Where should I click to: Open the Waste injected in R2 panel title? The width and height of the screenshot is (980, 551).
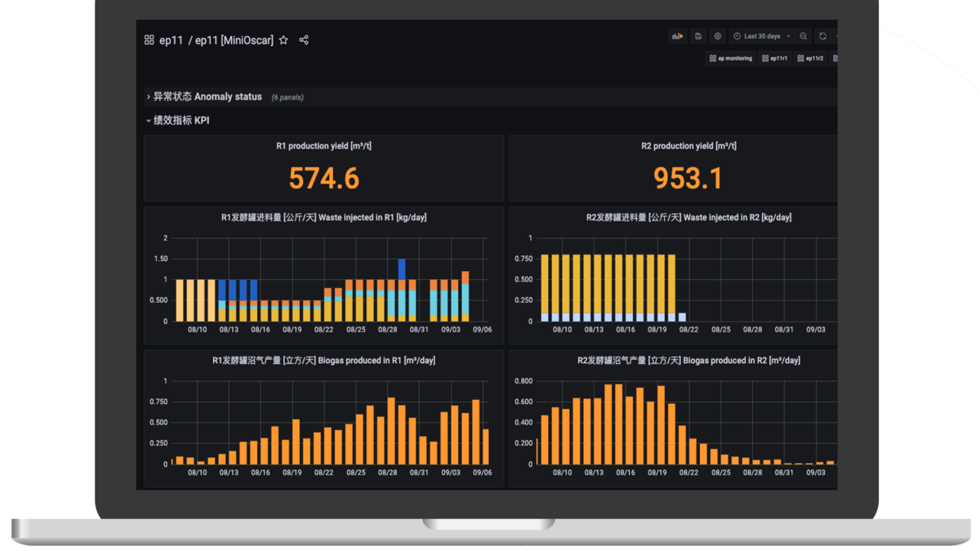688,217
